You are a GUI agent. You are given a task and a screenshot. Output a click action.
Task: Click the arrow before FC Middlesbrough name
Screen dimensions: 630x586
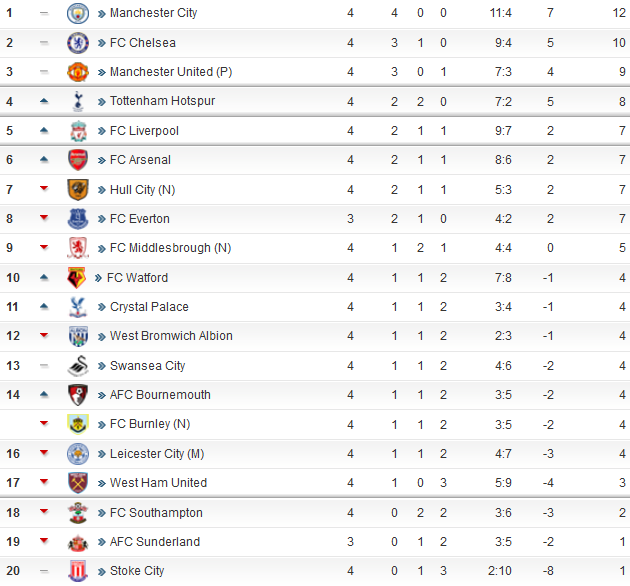pos(102,249)
